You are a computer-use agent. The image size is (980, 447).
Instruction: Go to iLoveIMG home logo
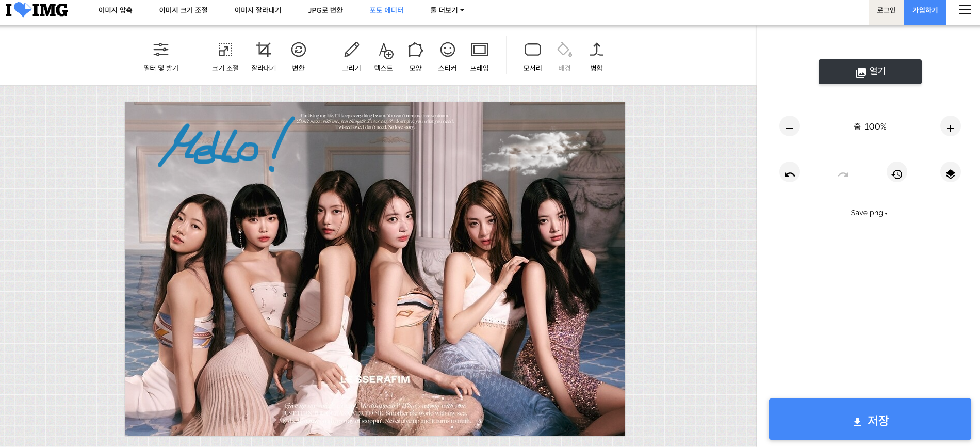point(37,10)
